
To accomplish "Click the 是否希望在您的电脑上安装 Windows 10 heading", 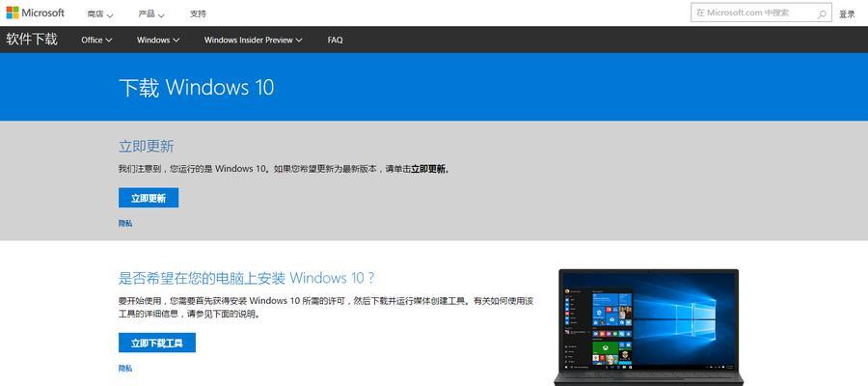I will click(246, 278).
